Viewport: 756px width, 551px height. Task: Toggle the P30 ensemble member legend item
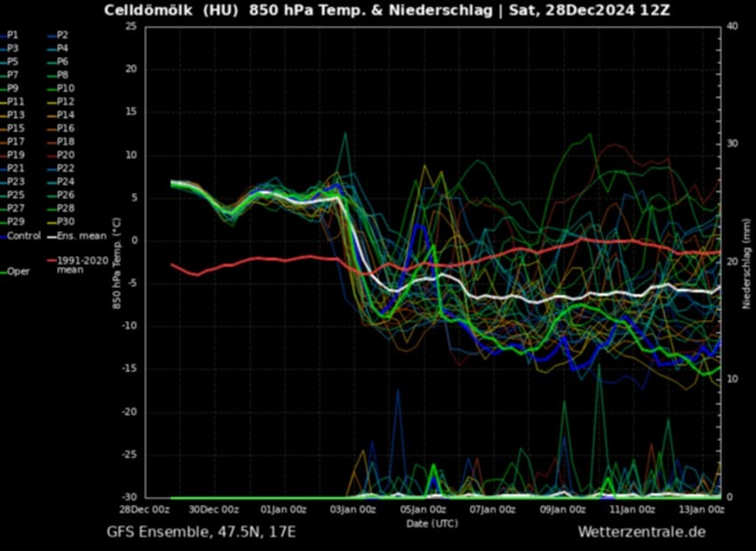65,221
